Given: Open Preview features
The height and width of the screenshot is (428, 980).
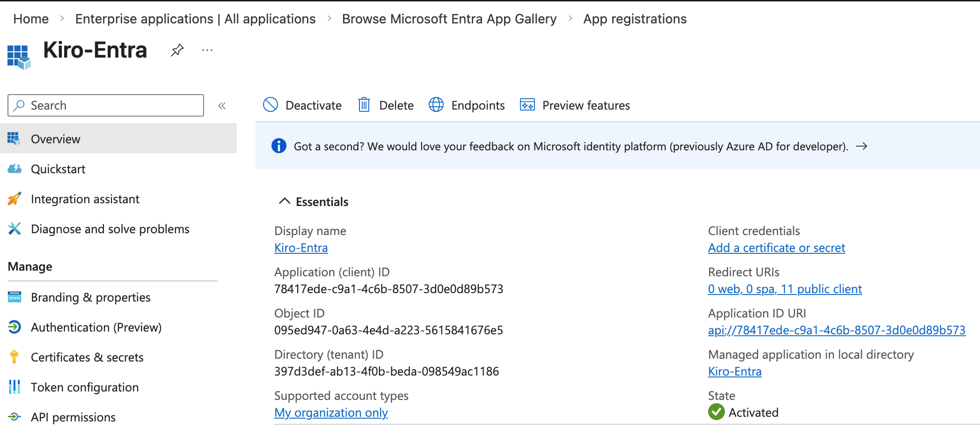Looking at the screenshot, I should pos(575,105).
